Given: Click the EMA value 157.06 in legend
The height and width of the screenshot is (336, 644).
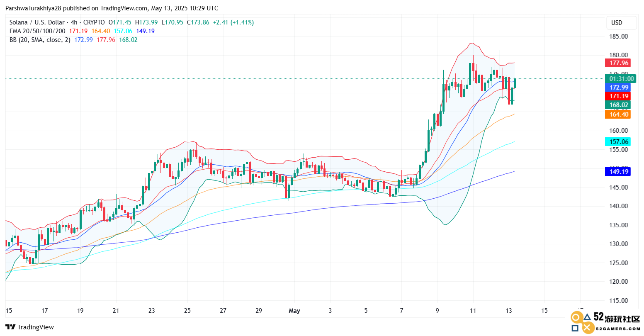Looking at the screenshot, I should tap(123, 31).
